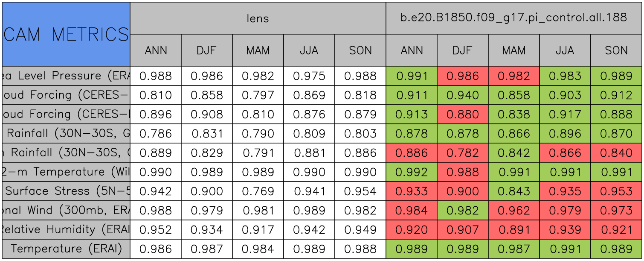The width and height of the screenshot is (644, 261).
Task: Select the b.e20.B1850 pi_control group header
Action: click(513, 18)
